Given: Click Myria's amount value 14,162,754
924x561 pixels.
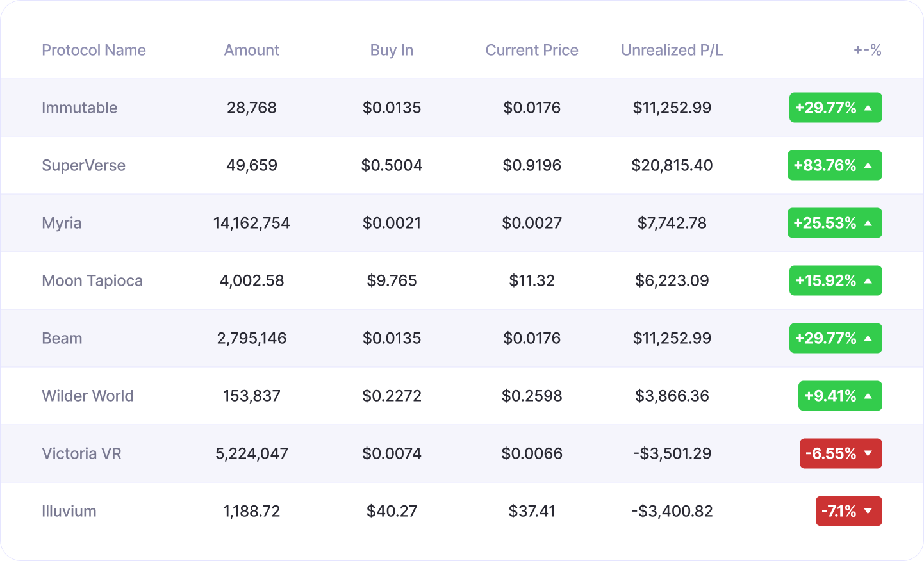Looking at the screenshot, I should (252, 223).
